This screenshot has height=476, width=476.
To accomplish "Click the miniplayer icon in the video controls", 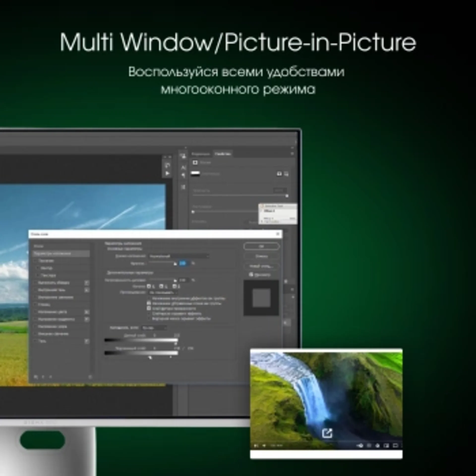I will [386, 446].
